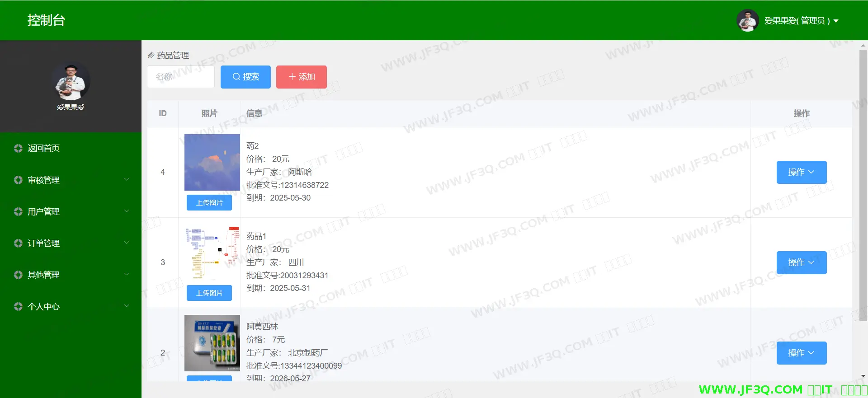Click the 返回首页 sidebar icon

coord(18,148)
